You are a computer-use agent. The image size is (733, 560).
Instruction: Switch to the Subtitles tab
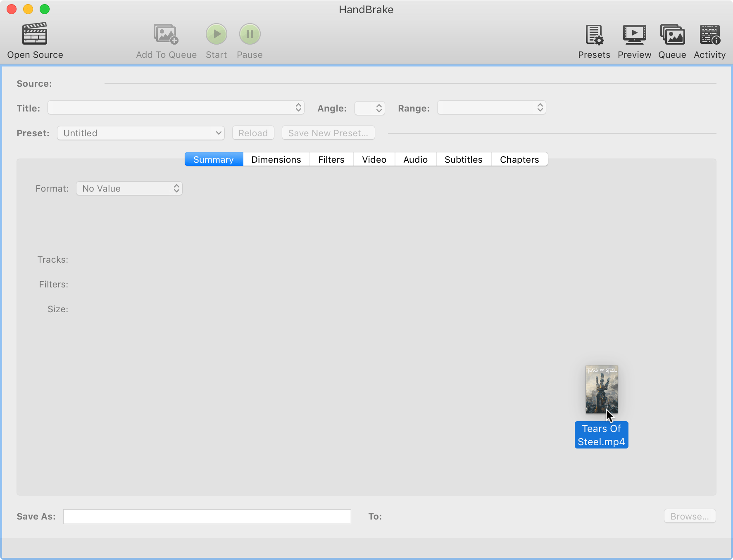(x=463, y=159)
